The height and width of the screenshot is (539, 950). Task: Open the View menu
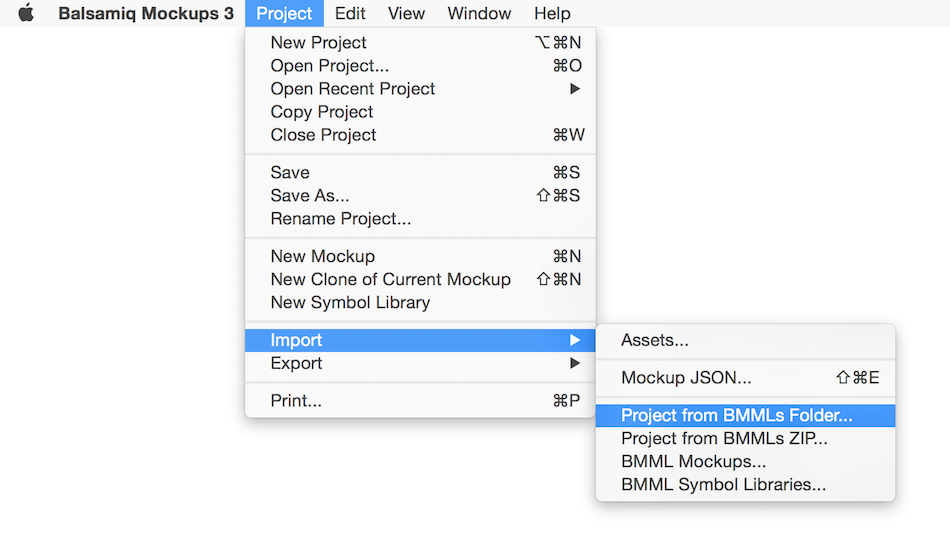(406, 13)
